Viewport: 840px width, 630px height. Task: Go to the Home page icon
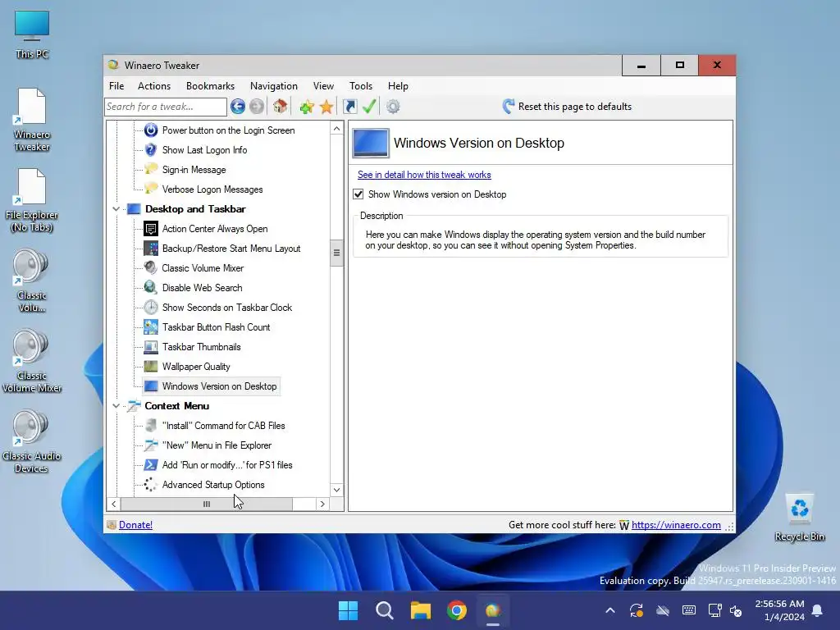point(281,106)
